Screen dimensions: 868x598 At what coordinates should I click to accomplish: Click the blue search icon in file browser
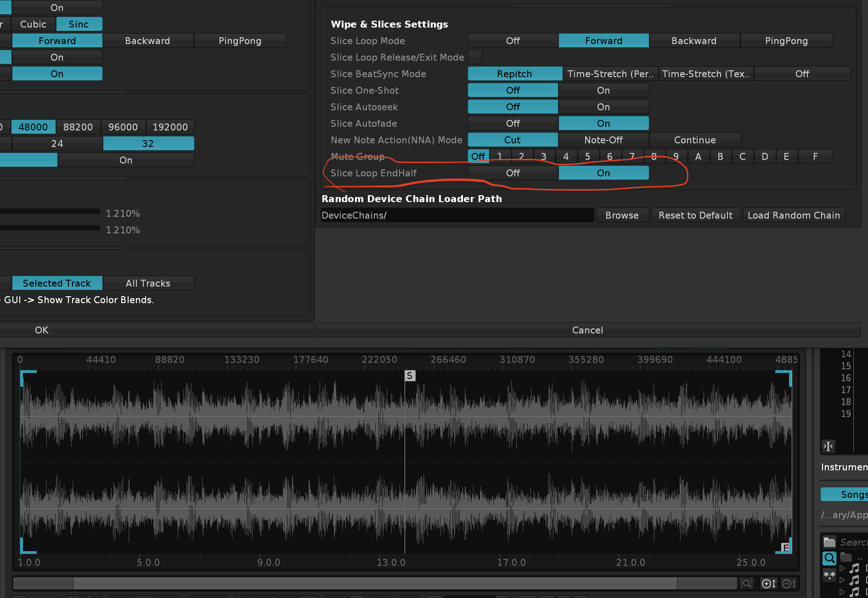point(829,558)
